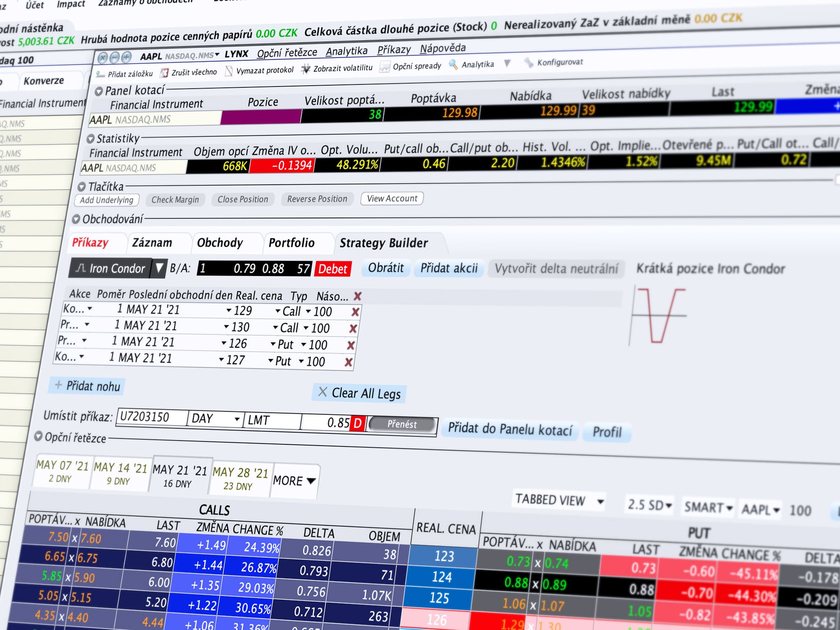Viewport: 840px width, 630px height.
Task: Click the Add Underlying button
Action: pyautogui.click(x=107, y=200)
